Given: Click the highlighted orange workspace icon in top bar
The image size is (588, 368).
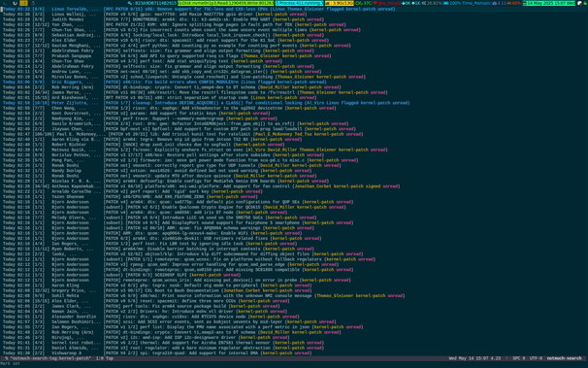Looking at the screenshot, I should tap(23, 3).
